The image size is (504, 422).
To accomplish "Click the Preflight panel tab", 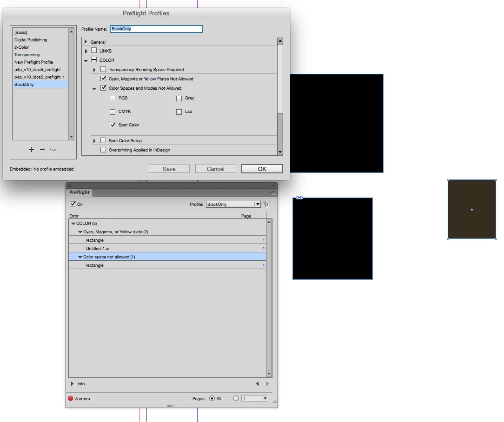I will (80, 192).
